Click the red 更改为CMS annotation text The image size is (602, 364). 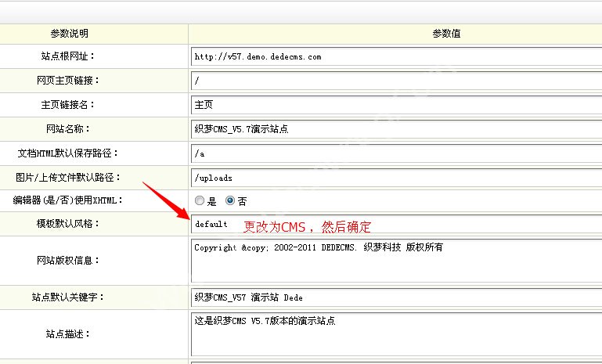(307, 227)
